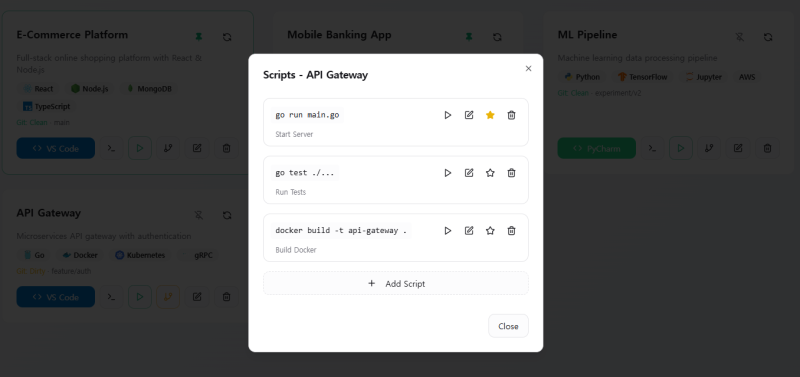This screenshot has width=800, height=377.
Task: Click the Close button in Scripts dialog
Action: point(508,326)
